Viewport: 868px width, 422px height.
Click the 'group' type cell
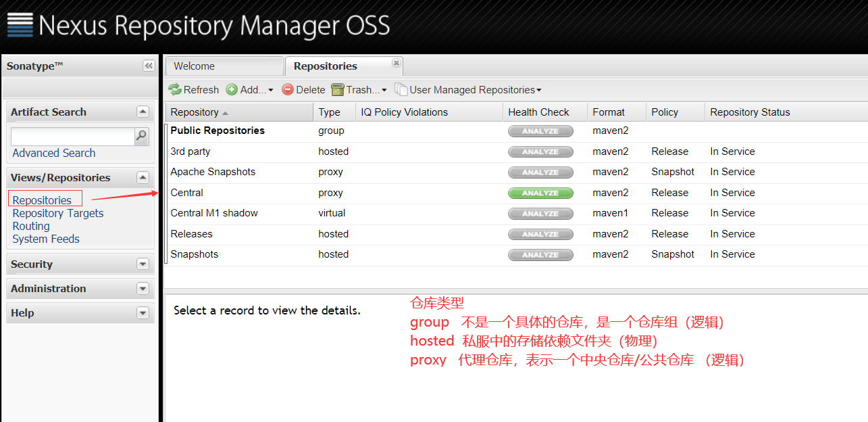[331, 131]
